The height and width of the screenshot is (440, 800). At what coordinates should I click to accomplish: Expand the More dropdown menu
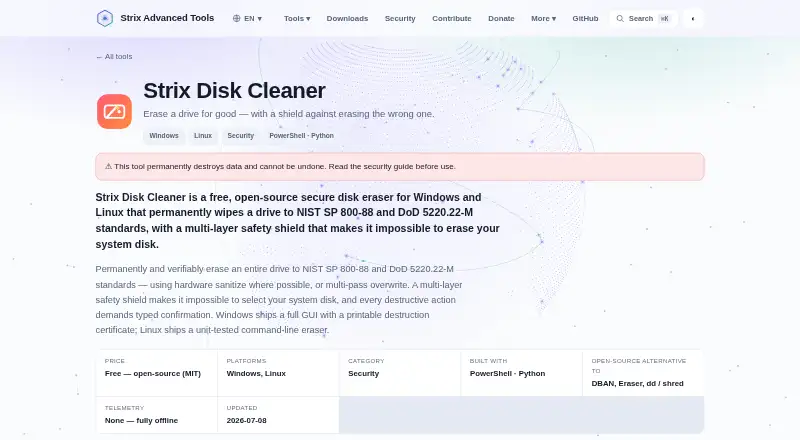(543, 18)
